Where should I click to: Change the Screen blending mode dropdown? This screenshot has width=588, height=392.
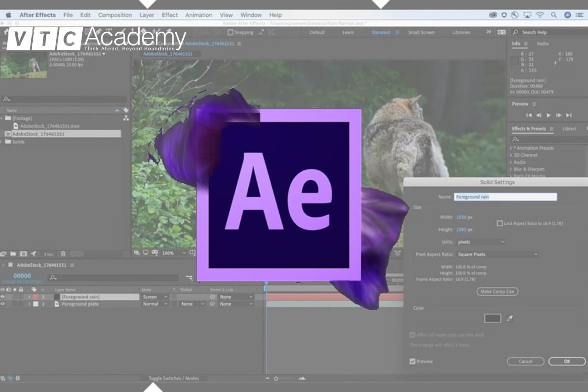point(154,296)
